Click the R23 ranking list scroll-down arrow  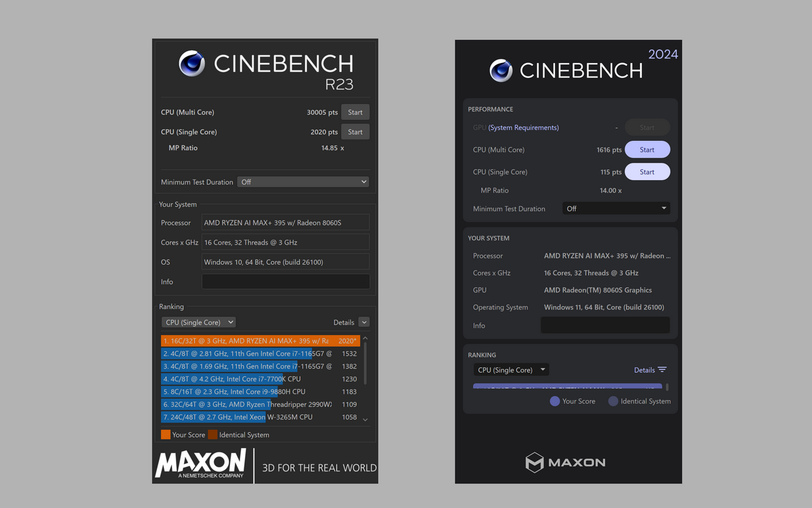tap(365, 420)
